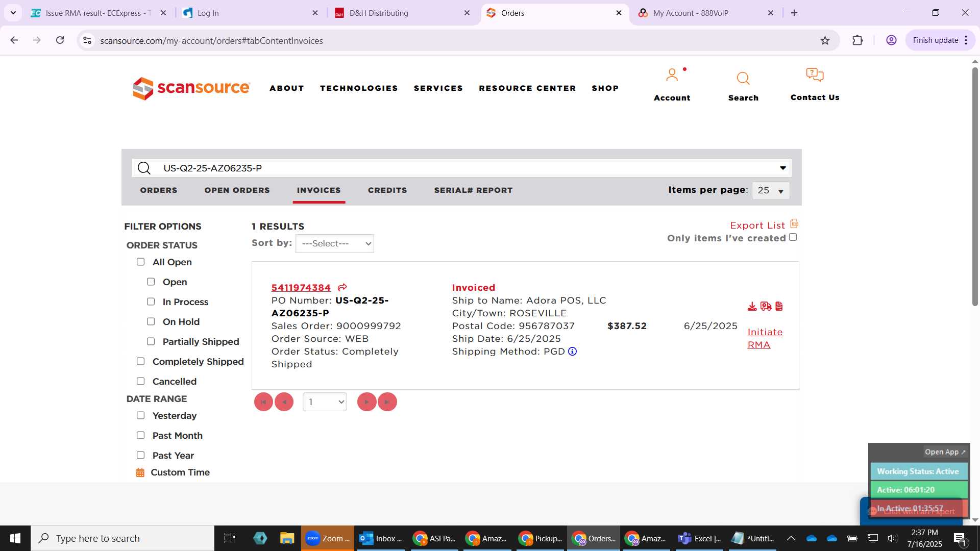Select the Invoices tab

[x=319, y=190]
